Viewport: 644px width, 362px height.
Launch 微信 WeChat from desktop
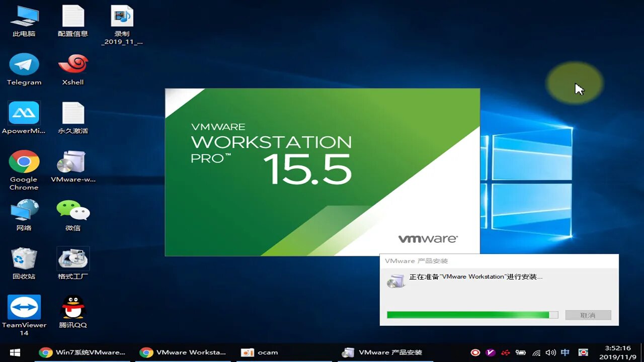tap(73, 215)
